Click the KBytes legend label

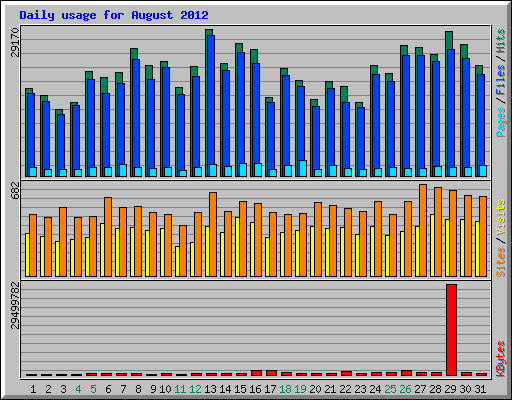[x=500, y=359]
